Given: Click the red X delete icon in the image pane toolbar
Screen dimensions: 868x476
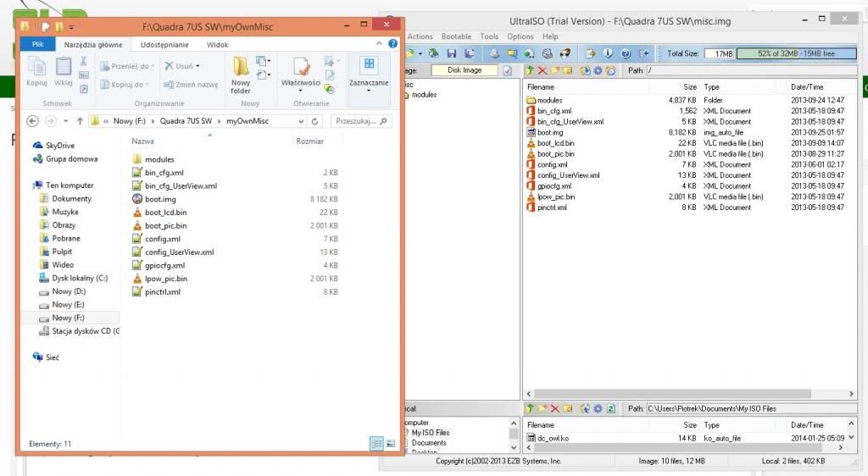Looking at the screenshot, I should [x=542, y=70].
